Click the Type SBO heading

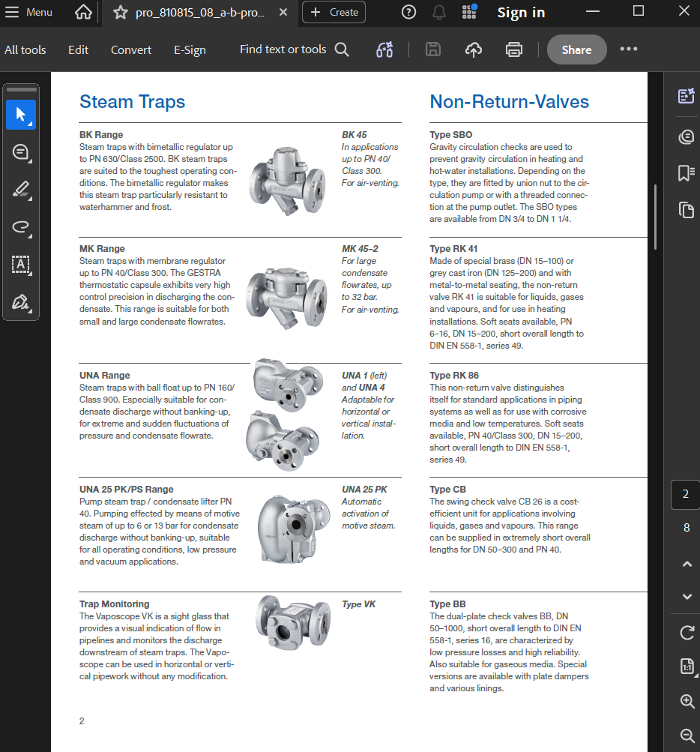(x=450, y=135)
